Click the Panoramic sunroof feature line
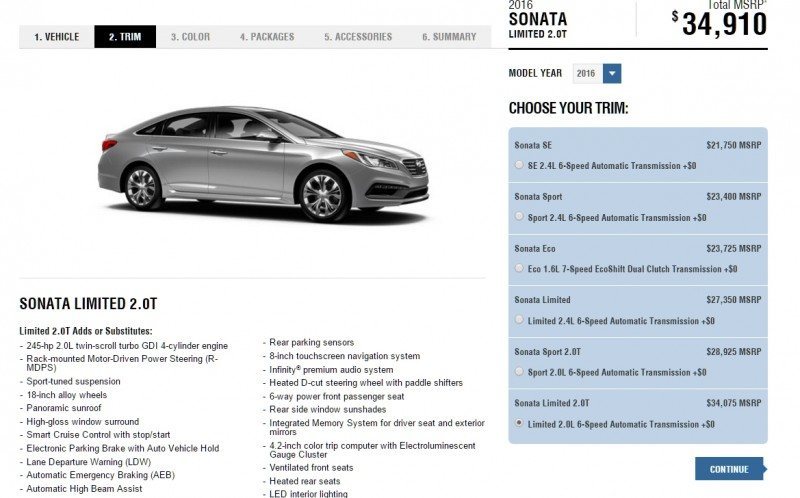800x498 pixels. click(64, 408)
